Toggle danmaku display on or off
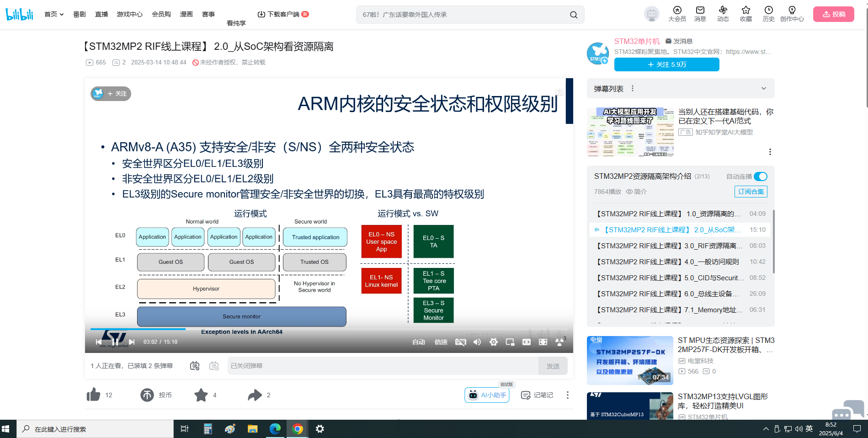This screenshot has height=438, width=868. pyautogui.click(x=195, y=366)
